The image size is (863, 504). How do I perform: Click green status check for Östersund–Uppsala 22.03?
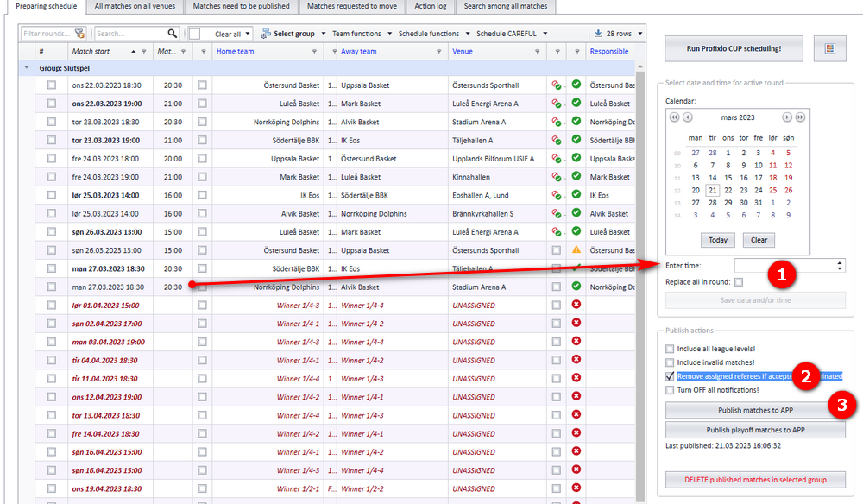576,85
